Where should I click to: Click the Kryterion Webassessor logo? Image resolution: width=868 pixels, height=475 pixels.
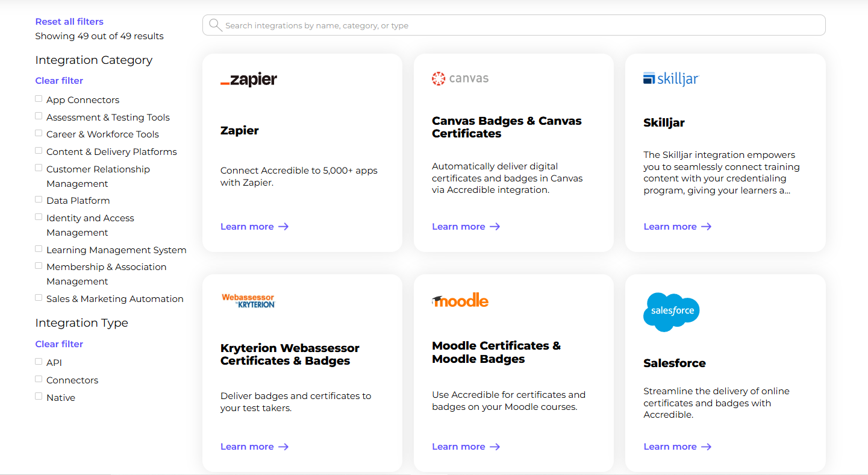point(248,300)
